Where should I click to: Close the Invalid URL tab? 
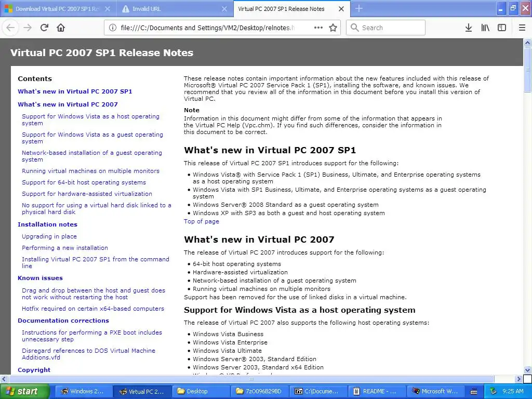tap(224, 9)
